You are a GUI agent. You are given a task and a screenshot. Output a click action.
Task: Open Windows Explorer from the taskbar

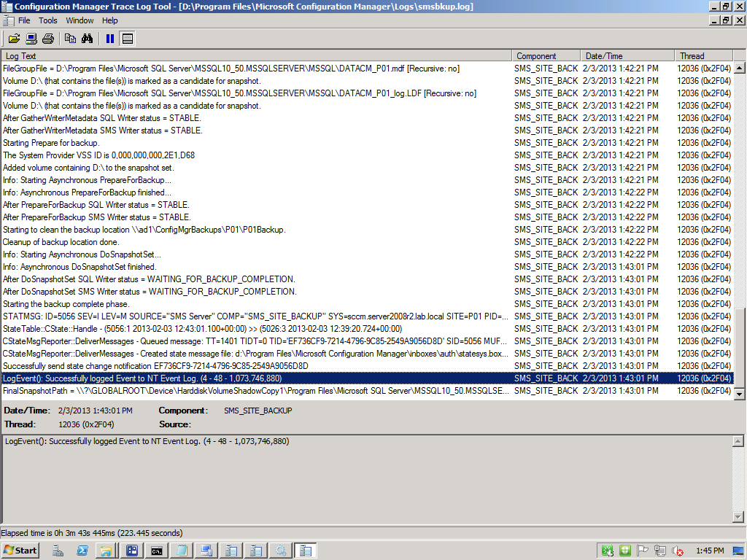(105, 551)
